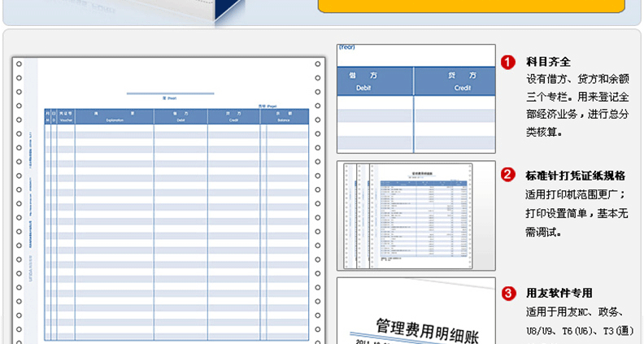
Task: Click the text line U8/U9、T6(U6)、T3(通)
Action: point(580,331)
